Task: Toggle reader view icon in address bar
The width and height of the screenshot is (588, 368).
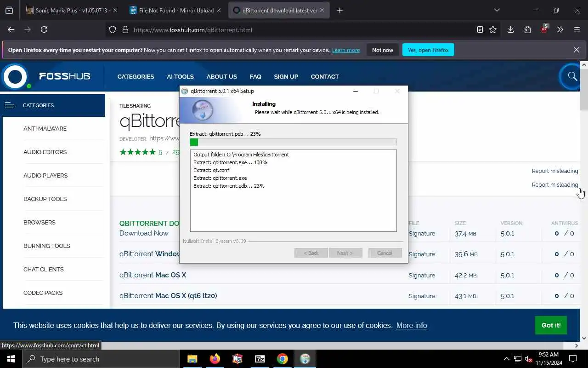Action: [480, 29]
